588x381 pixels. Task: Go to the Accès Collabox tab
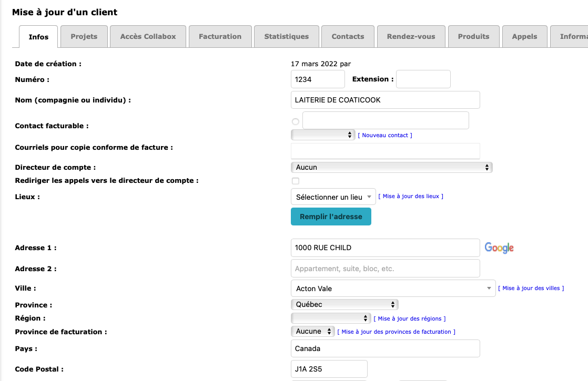click(x=148, y=37)
